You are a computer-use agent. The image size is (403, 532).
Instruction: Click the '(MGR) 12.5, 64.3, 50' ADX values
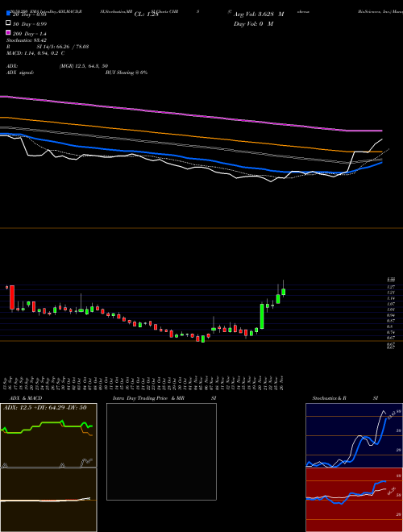(84, 66)
